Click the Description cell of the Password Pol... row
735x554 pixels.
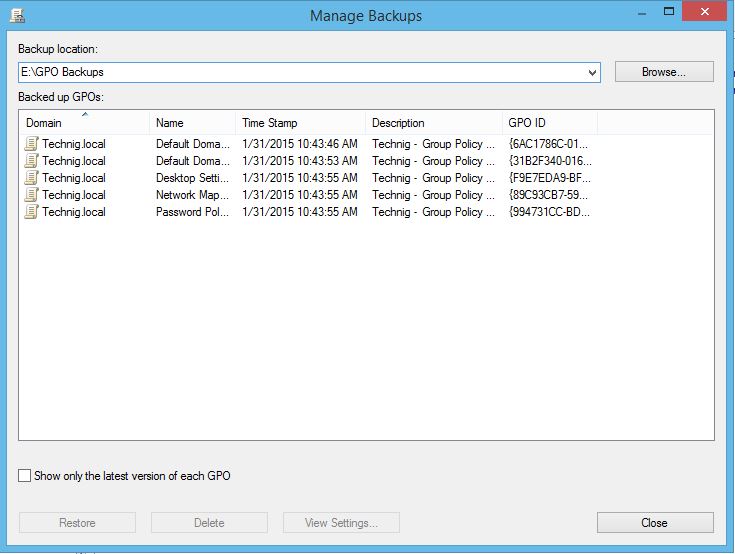tap(433, 211)
